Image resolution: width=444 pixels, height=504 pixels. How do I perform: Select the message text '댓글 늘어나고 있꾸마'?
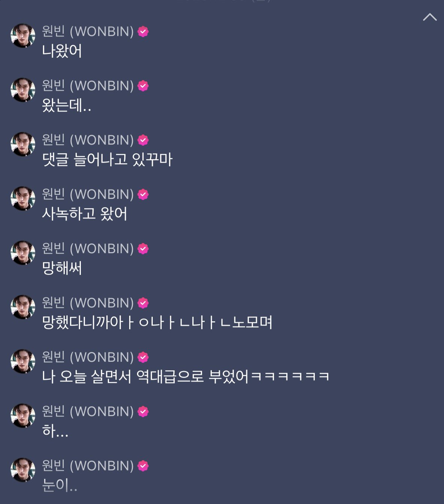[x=107, y=160]
